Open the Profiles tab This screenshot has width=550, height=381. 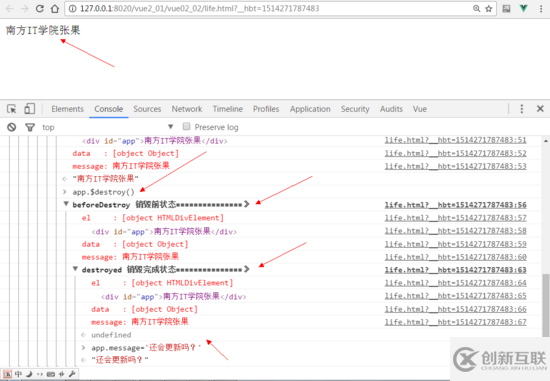(266, 109)
